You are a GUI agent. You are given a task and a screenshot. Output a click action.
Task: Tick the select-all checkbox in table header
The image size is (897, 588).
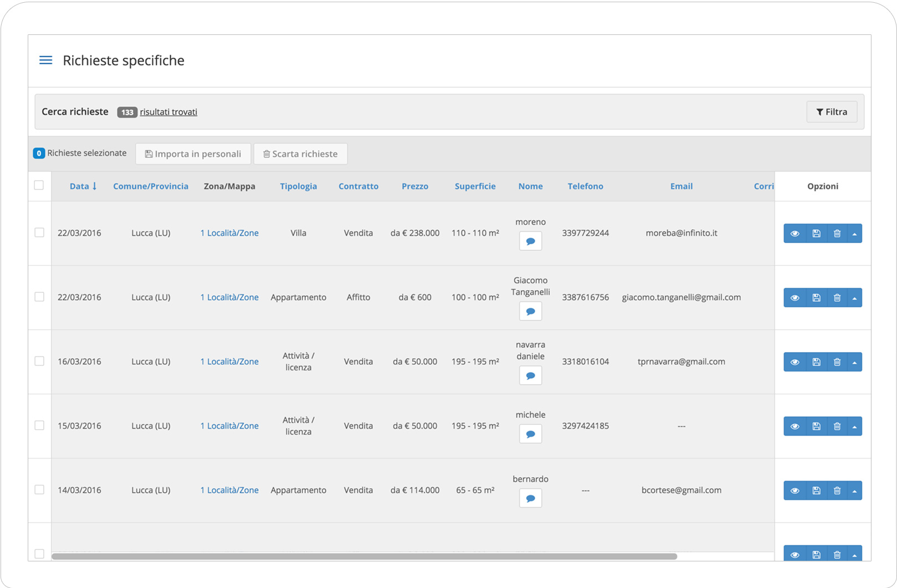tap(39, 185)
